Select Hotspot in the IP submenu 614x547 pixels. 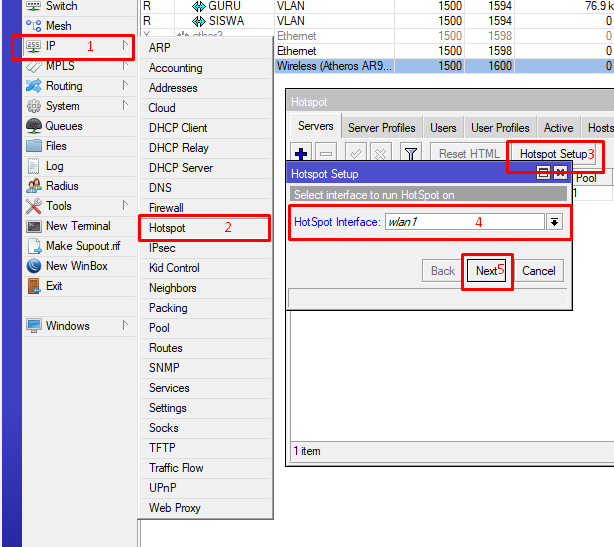tap(167, 228)
